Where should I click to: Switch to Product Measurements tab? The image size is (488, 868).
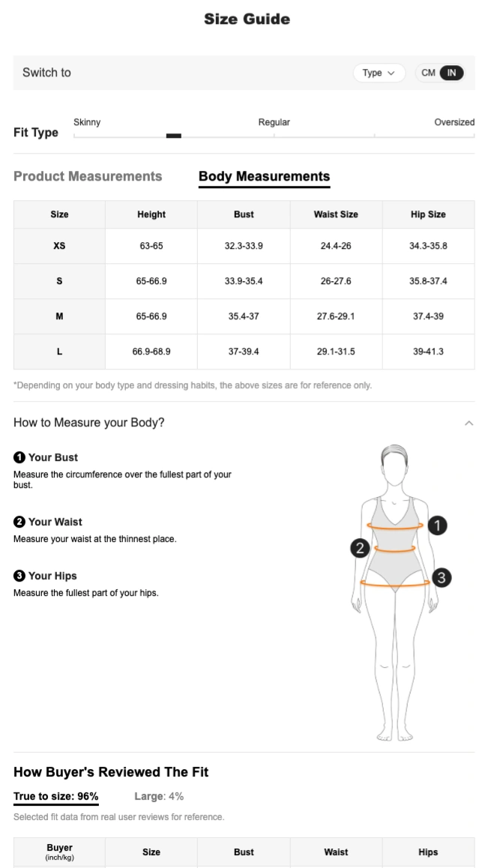click(x=88, y=177)
